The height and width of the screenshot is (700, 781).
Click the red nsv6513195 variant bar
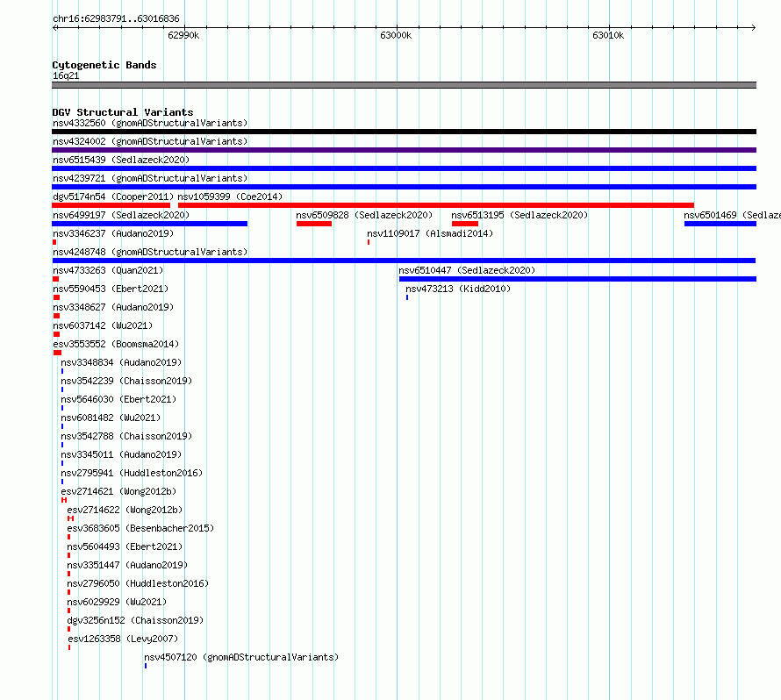point(465,224)
